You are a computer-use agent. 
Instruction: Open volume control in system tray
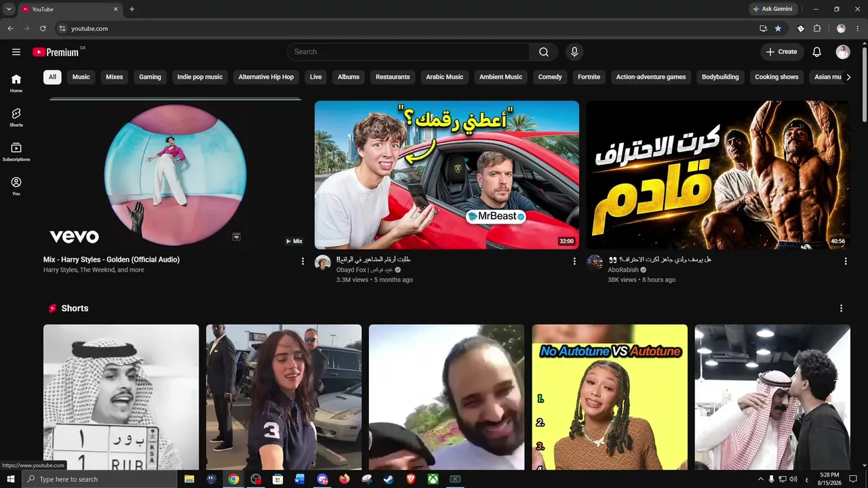coord(794,479)
